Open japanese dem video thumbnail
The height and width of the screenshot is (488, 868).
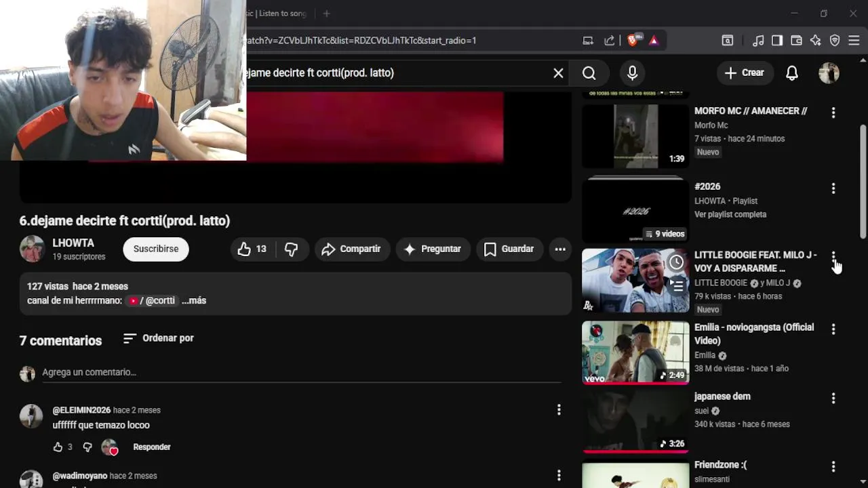(x=635, y=421)
